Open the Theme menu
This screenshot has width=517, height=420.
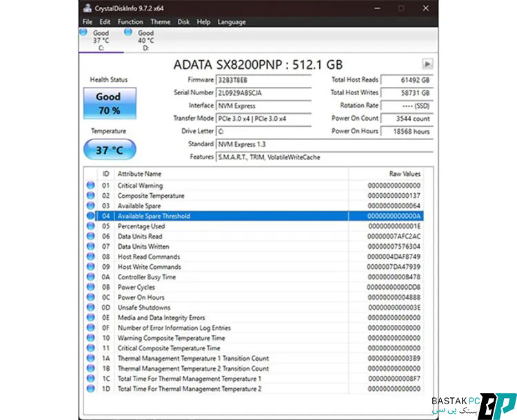pyautogui.click(x=160, y=22)
